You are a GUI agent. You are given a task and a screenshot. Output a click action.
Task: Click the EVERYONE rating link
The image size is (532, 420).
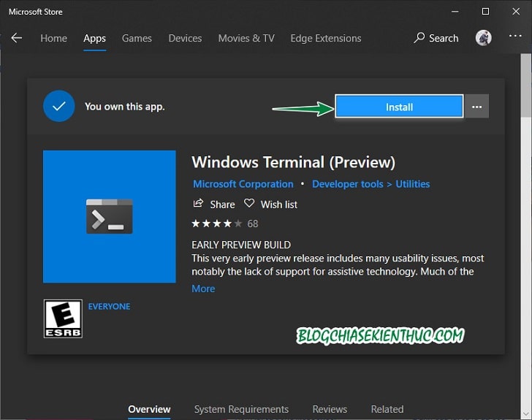(110, 306)
